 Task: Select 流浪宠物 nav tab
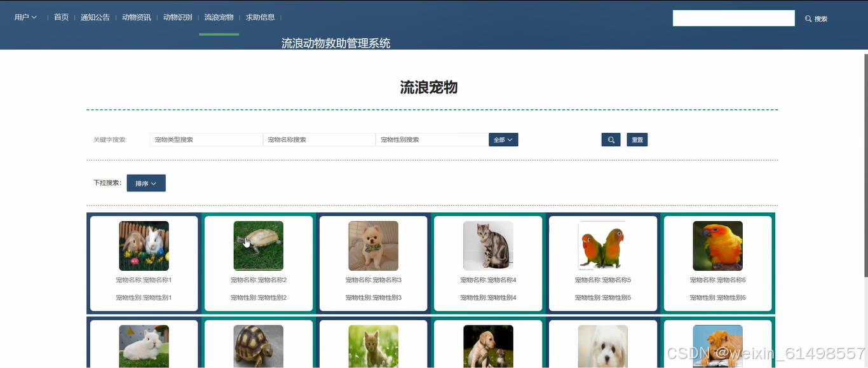(219, 17)
